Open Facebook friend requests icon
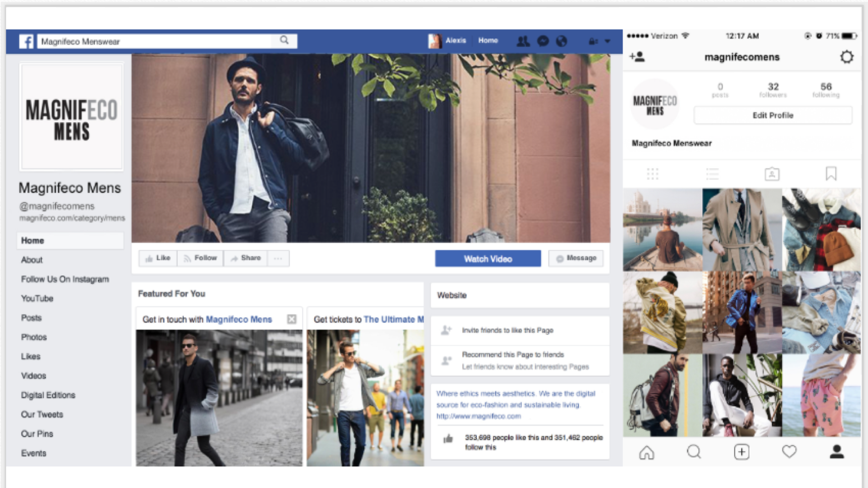Viewport: 868px width, 488px height. (x=523, y=41)
